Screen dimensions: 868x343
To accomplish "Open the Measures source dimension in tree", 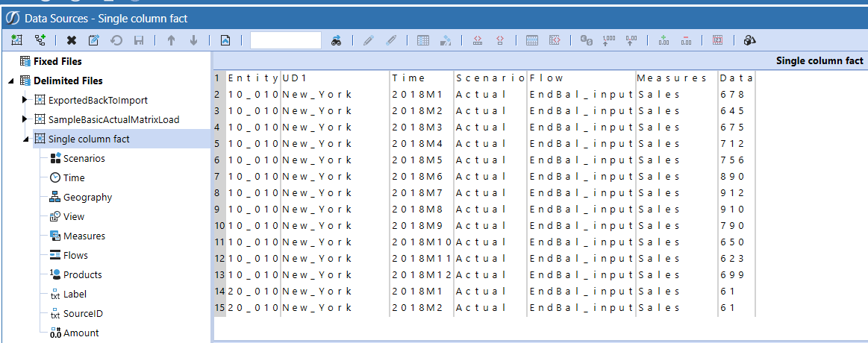I will [x=84, y=236].
